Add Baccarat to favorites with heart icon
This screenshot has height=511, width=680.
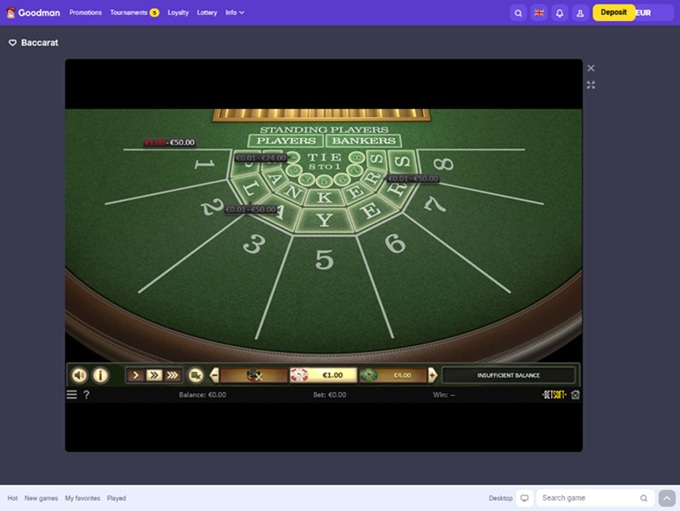(13, 43)
